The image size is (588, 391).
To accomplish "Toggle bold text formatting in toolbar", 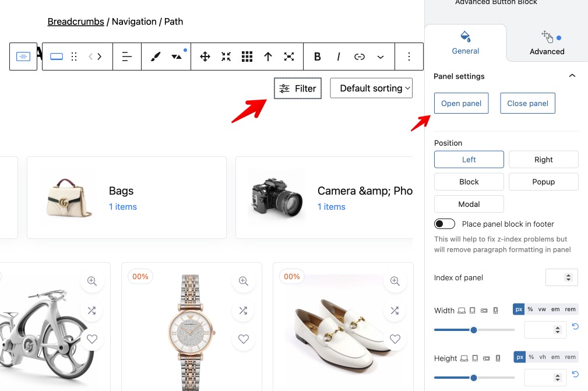I will click(x=318, y=57).
